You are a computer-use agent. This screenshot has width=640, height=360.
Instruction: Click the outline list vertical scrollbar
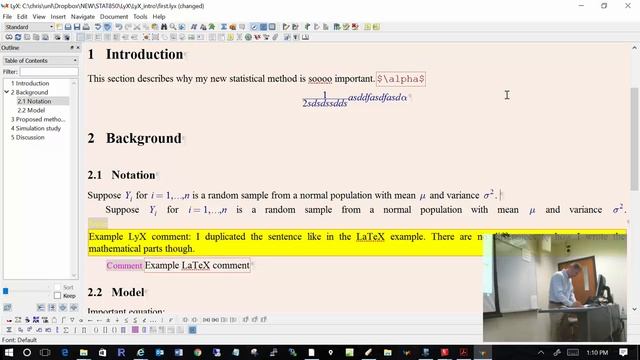[x=74, y=179]
